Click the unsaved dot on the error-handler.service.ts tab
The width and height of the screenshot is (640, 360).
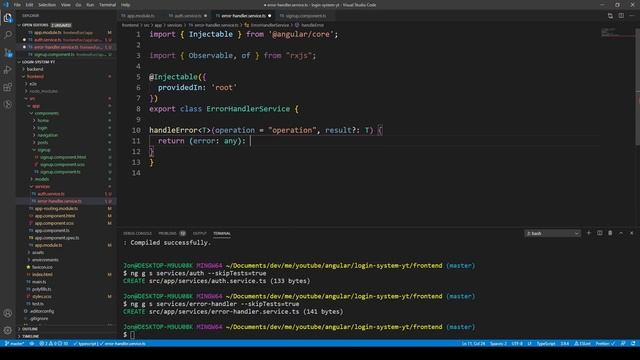click(269, 16)
